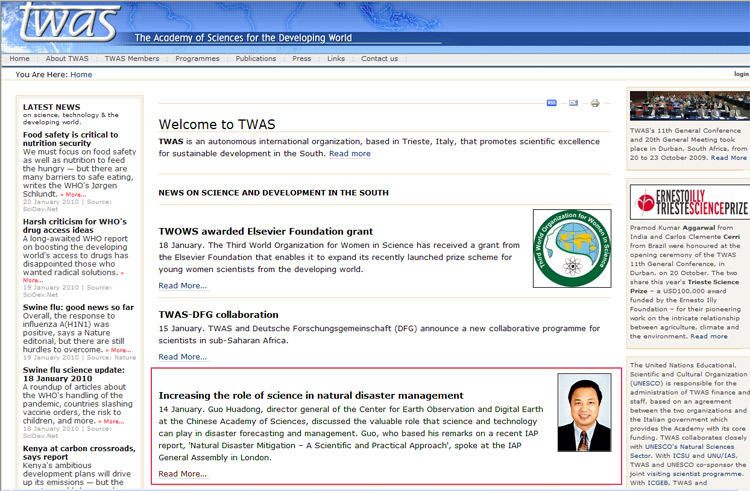Click Read more under Trieste Science Prize text

pos(709,337)
